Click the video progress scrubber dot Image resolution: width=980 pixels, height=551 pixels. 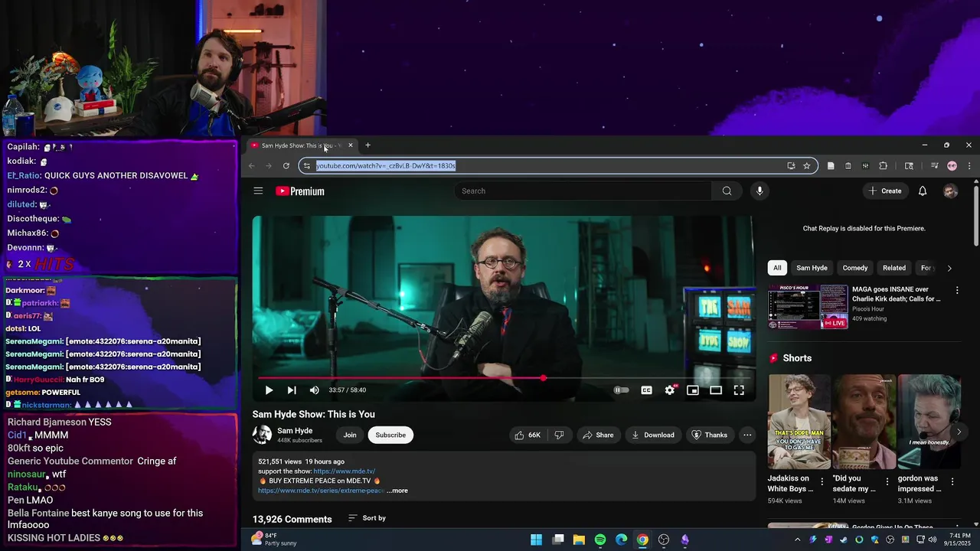[543, 378]
